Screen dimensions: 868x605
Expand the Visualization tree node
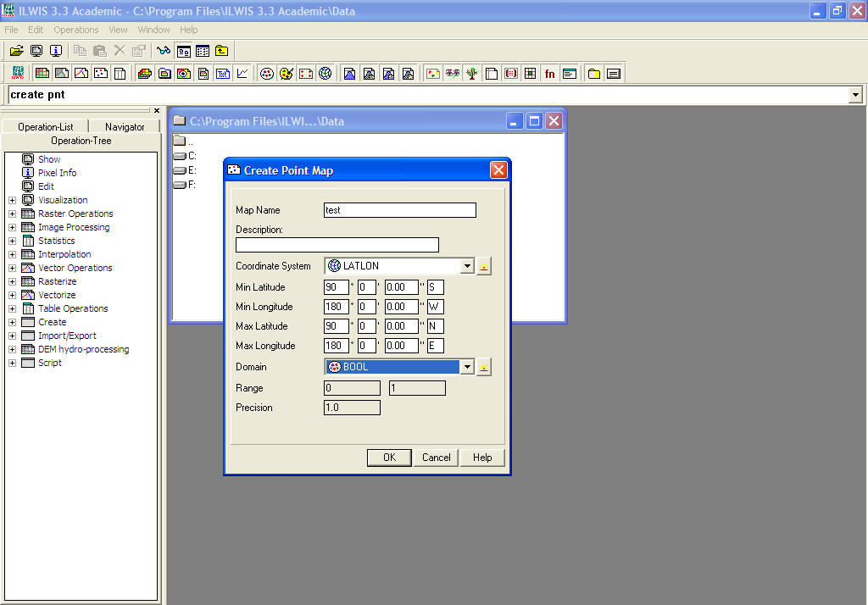click(x=12, y=200)
